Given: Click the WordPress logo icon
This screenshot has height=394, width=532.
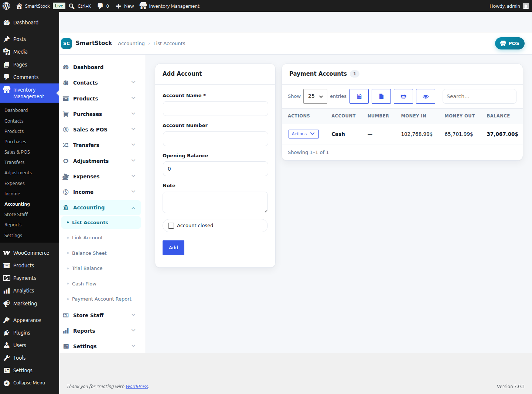Looking at the screenshot, I should (x=6, y=6).
